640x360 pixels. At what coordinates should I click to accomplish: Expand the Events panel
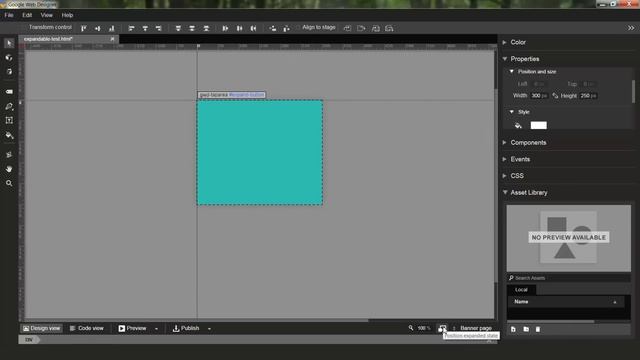tap(505, 159)
